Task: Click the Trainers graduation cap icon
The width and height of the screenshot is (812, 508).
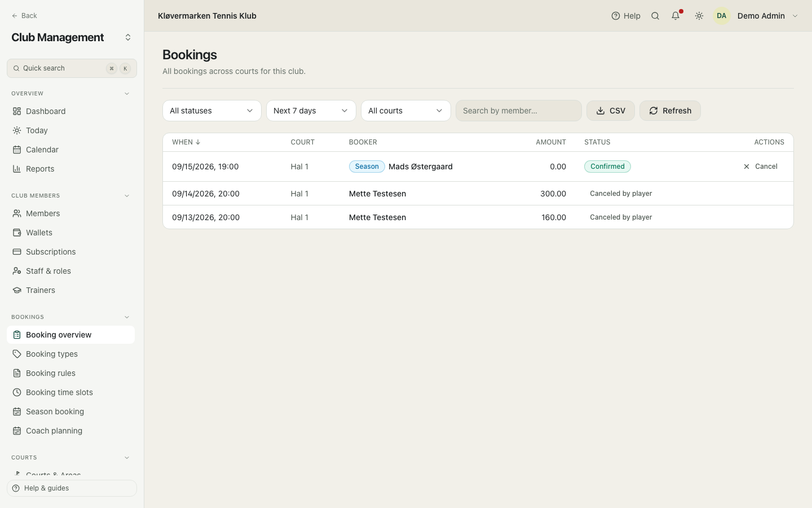Action: tap(17, 290)
